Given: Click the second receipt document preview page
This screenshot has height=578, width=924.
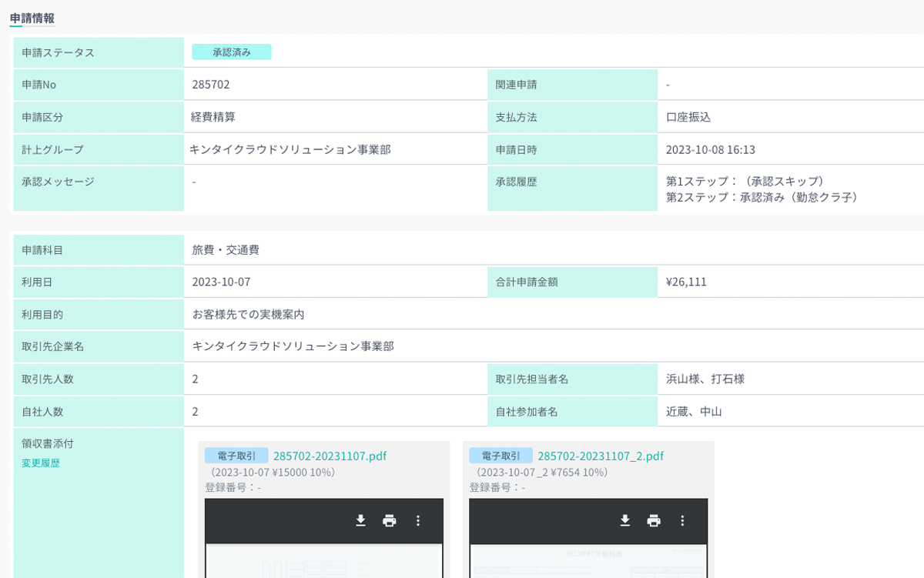Looking at the screenshot, I should point(588,560).
